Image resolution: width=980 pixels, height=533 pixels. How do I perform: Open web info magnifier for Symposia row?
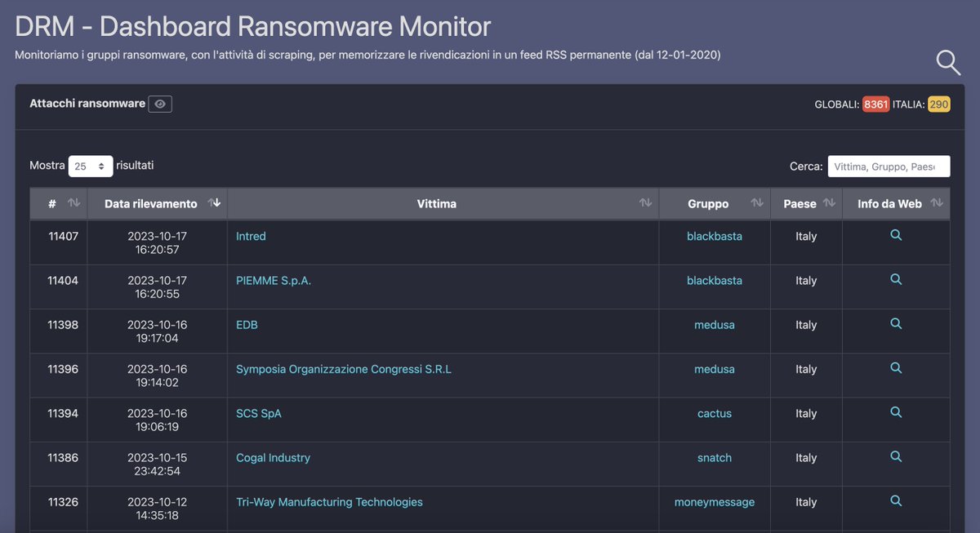click(x=896, y=368)
